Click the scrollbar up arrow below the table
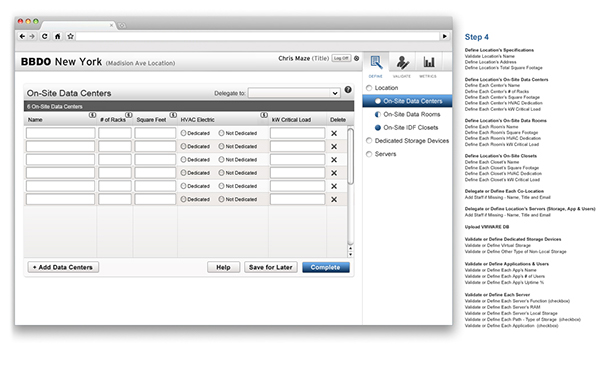The image size is (600, 388). coord(350,249)
